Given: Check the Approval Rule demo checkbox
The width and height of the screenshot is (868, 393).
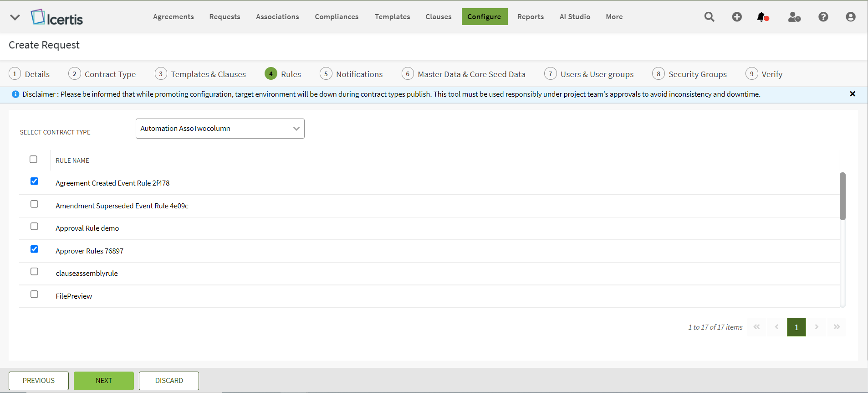Looking at the screenshot, I should pos(34,227).
